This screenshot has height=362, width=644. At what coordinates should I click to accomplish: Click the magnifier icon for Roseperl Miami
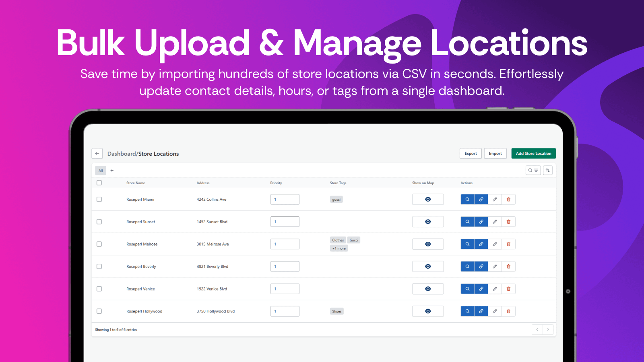coord(467,200)
